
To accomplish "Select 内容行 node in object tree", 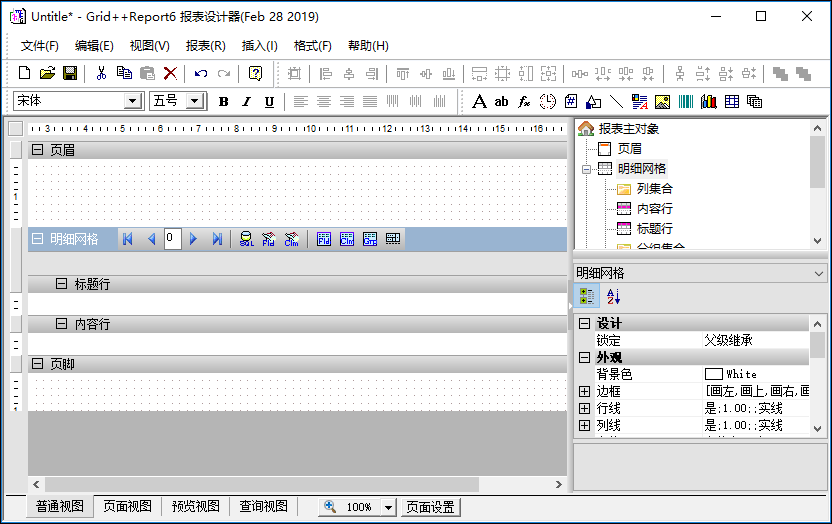I will (654, 209).
